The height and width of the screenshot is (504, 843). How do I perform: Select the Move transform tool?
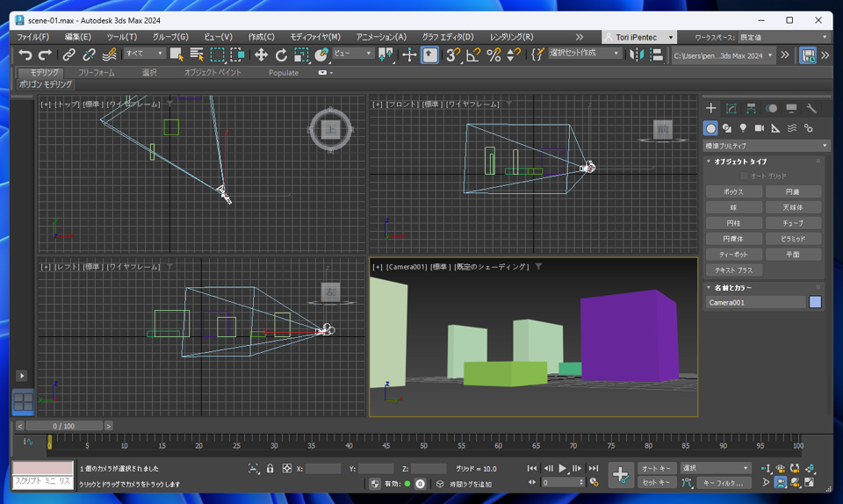pyautogui.click(x=261, y=54)
